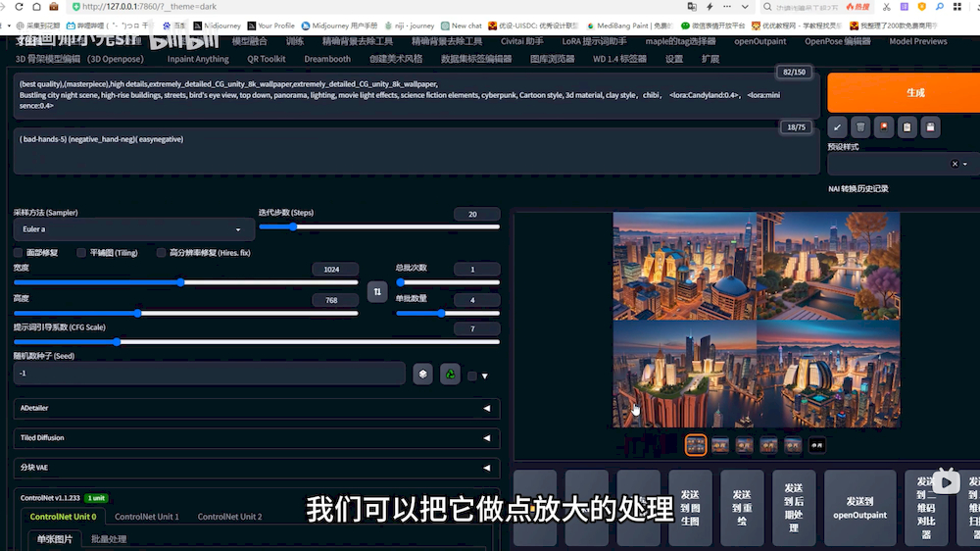Enable the 平铺图 (Tiling) checkbox
Viewport: 980px width, 551px height.
click(x=82, y=253)
